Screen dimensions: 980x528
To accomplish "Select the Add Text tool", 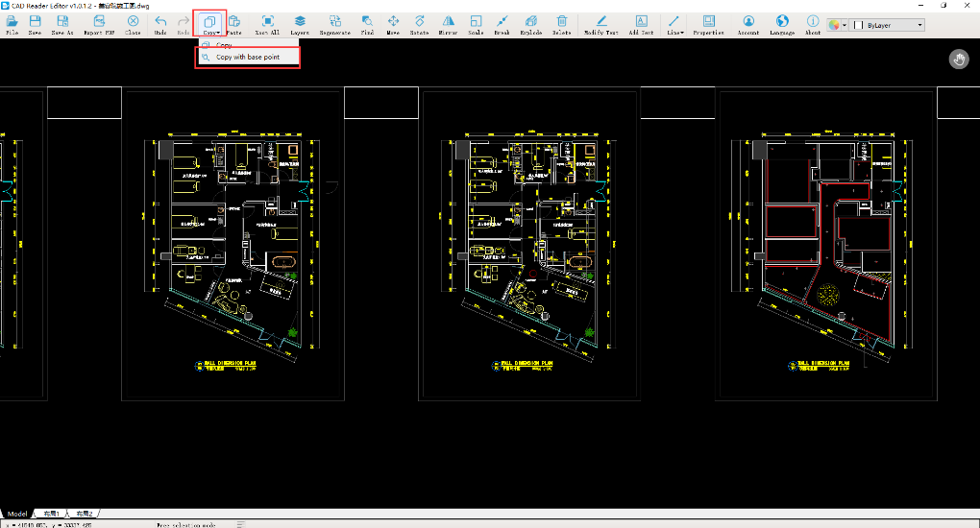I will click(x=641, y=23).
